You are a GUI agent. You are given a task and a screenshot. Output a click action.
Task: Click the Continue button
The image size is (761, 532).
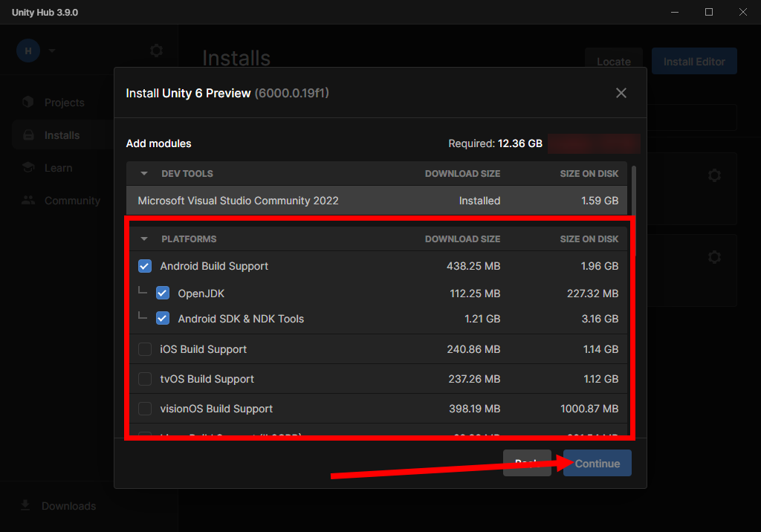pyautogui.click(x=597, y=463)
